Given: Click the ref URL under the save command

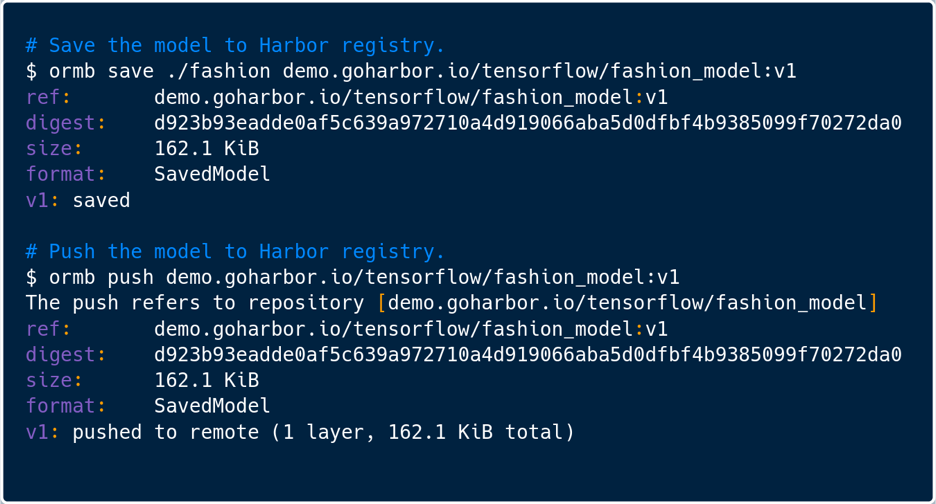Looking at the screenshot, I should [410, 97].
